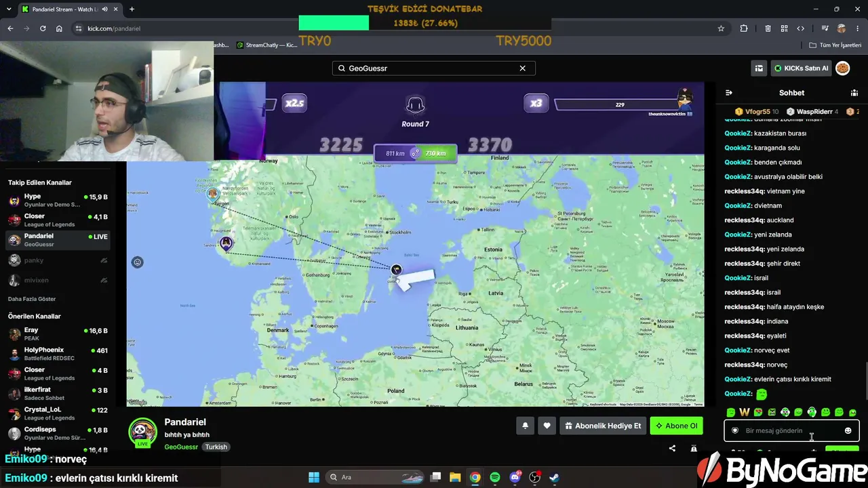The height and width of the screenshot is (488, 868).
Task: Clear the GeoGuessr search text
Action: point(523,68)
